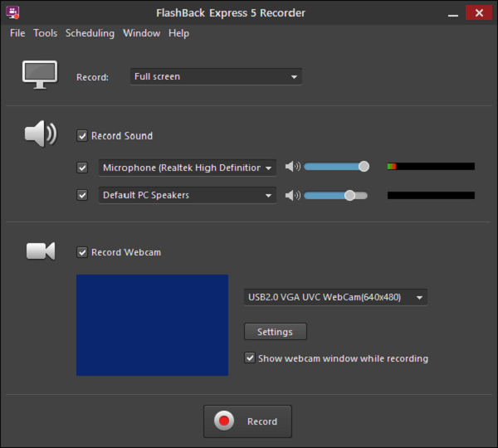Disable the Record Webcam checkbox
This screenshot has height=448, width=498.
(x=82, y=252)
